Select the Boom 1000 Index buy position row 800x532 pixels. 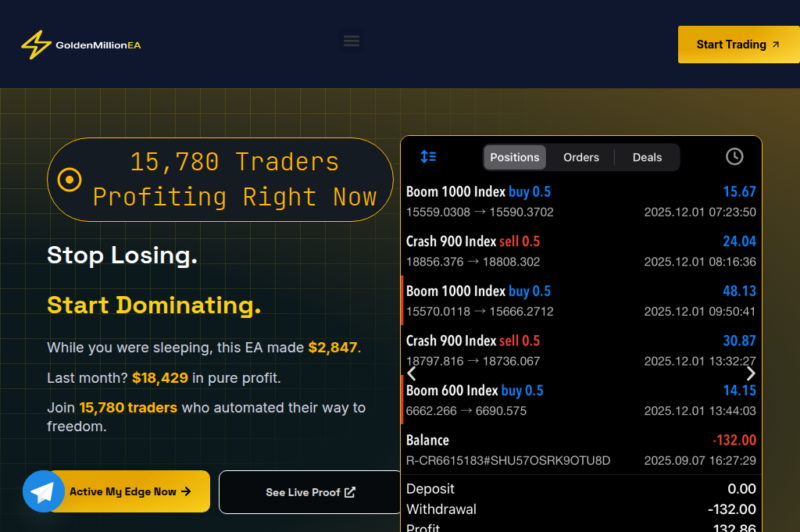(578, 201)
